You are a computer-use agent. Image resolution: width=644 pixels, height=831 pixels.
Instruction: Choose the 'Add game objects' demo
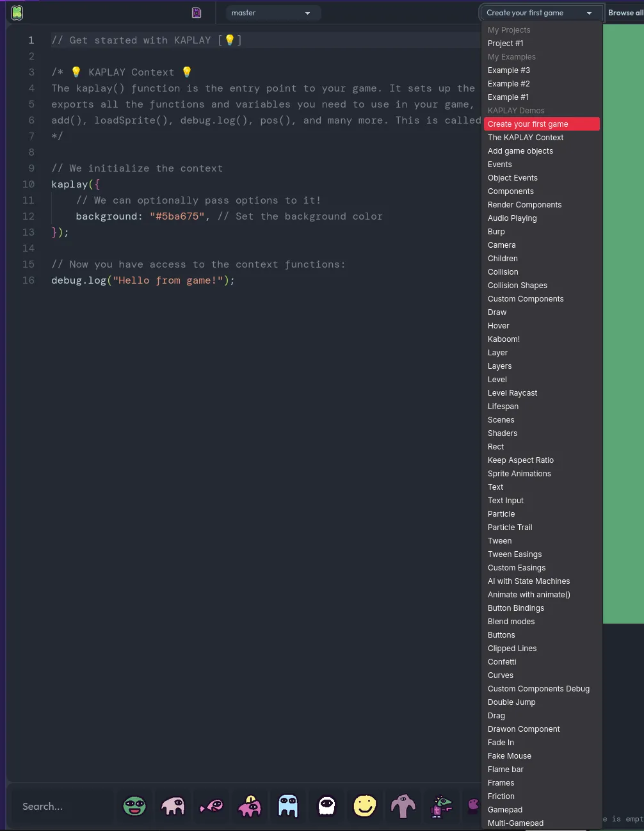(x=542, y=151)
